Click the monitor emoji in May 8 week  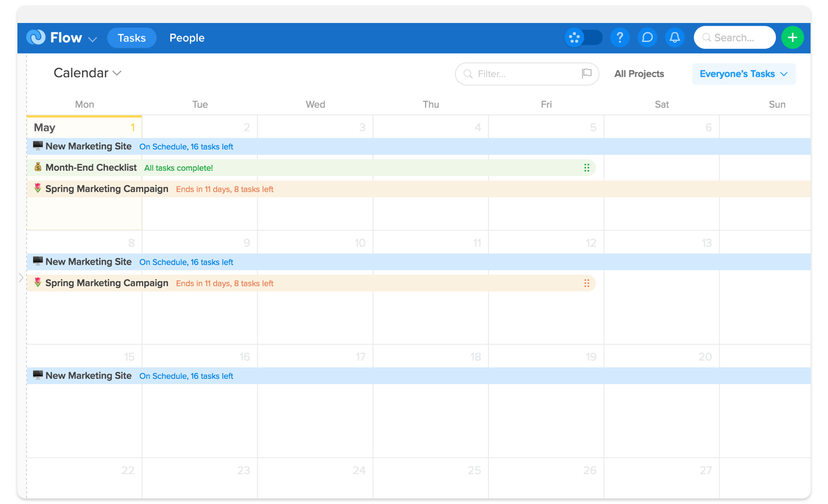(38, 261)
